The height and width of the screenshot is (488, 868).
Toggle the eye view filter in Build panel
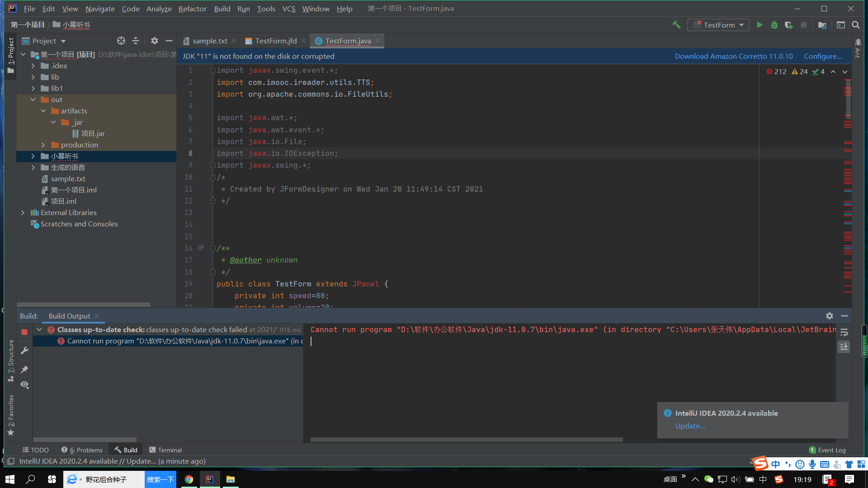click(x=24, y=385)
